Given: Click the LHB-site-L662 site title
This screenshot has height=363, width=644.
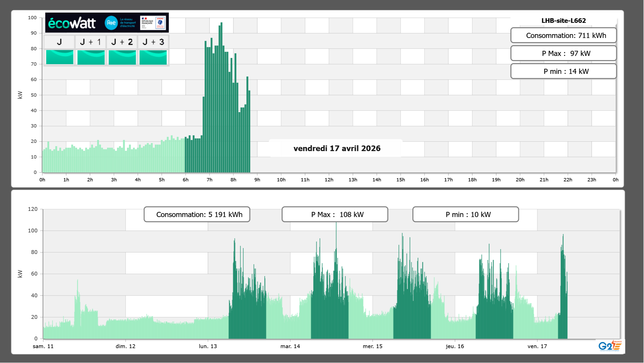Looking at the screenshot, I should (563, 21).
